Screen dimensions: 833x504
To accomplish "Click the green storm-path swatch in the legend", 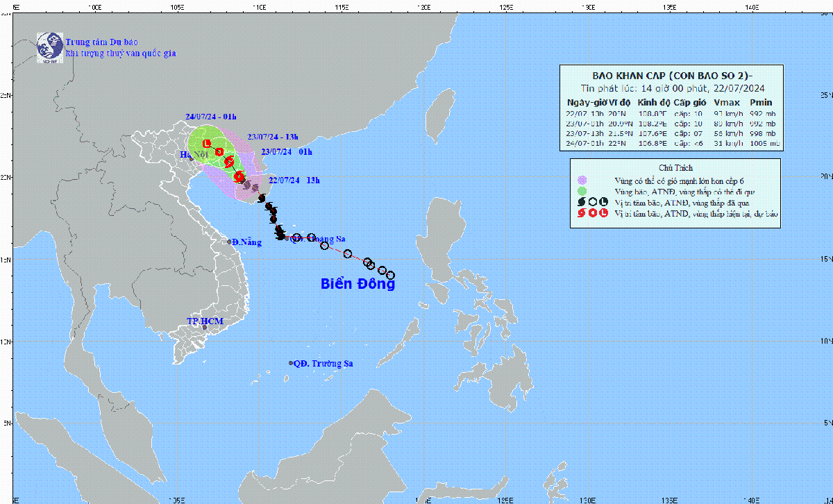I will point(582,191).
